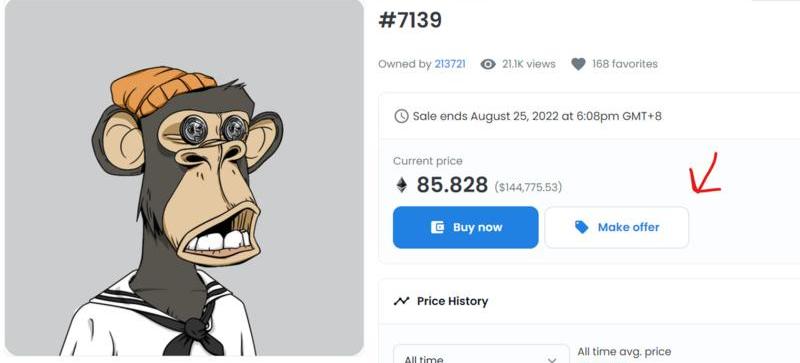Click the 21.1K views text

529,64
